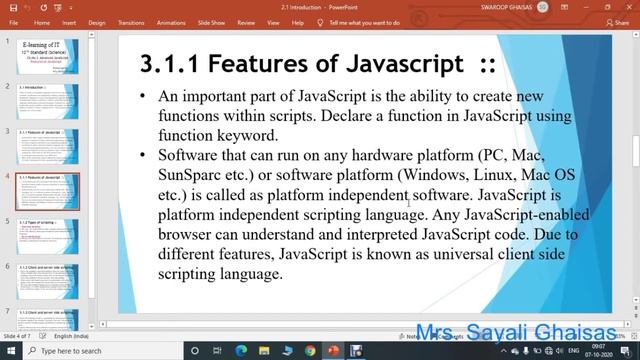
Task: Click the horizontal scrollbar right arrow
Action: click(x=628, y=324)
